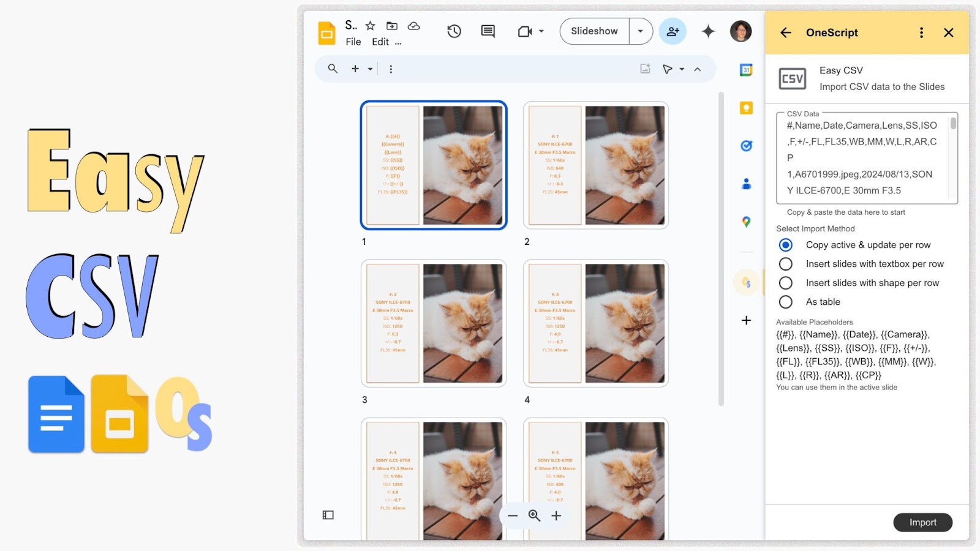Image resolution: width=980 pixels, height=551 pixels.
Task: Click the slide grid vertical scrollbar
Action: [721, 249]
